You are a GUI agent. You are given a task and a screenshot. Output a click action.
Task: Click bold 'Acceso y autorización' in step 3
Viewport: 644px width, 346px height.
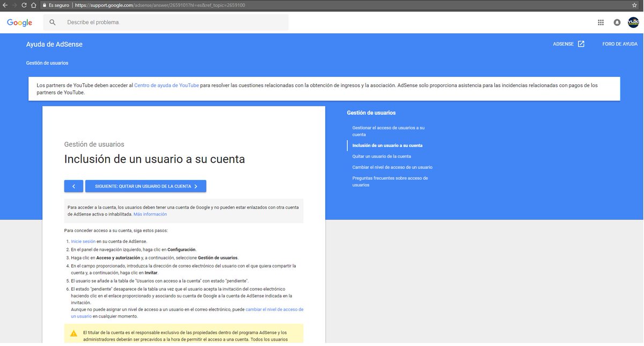coord(119,257)
